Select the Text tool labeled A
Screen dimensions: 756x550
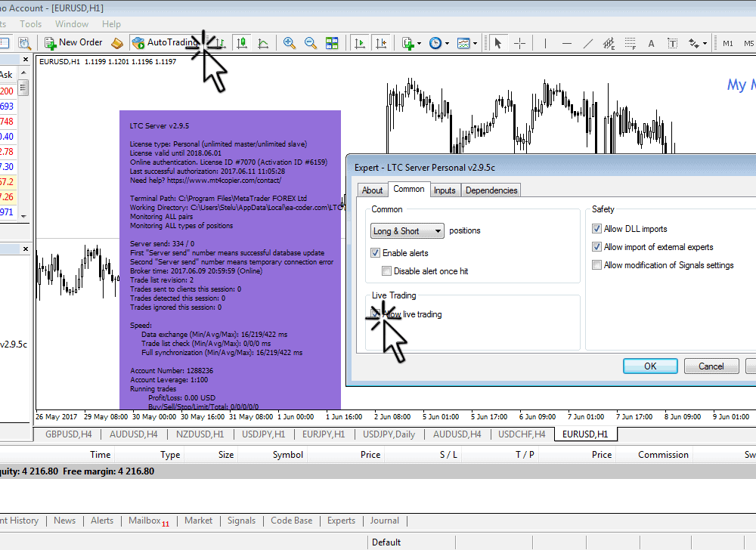click(x=651, y=43)
